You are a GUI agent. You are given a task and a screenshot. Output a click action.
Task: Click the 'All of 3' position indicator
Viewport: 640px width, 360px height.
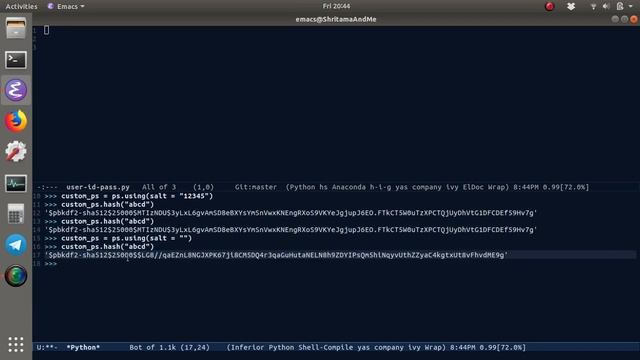pos(159,187)
